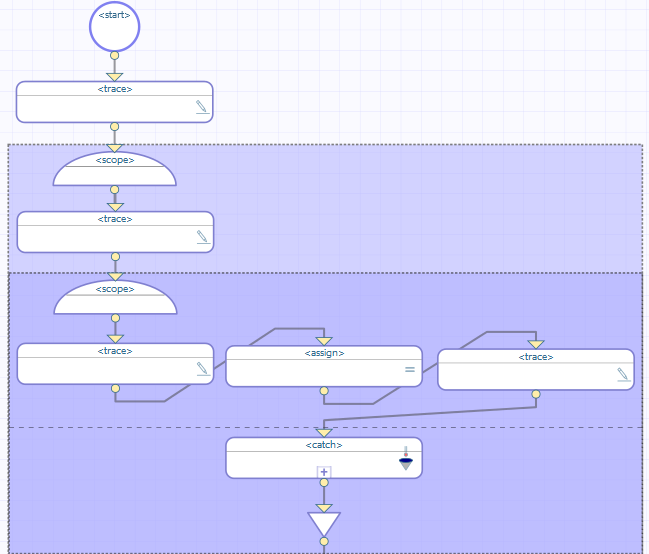Open the pencil icon on the rightmost trace node
The height and width of the screenshot is (554, 649).
tap(623, 375)
